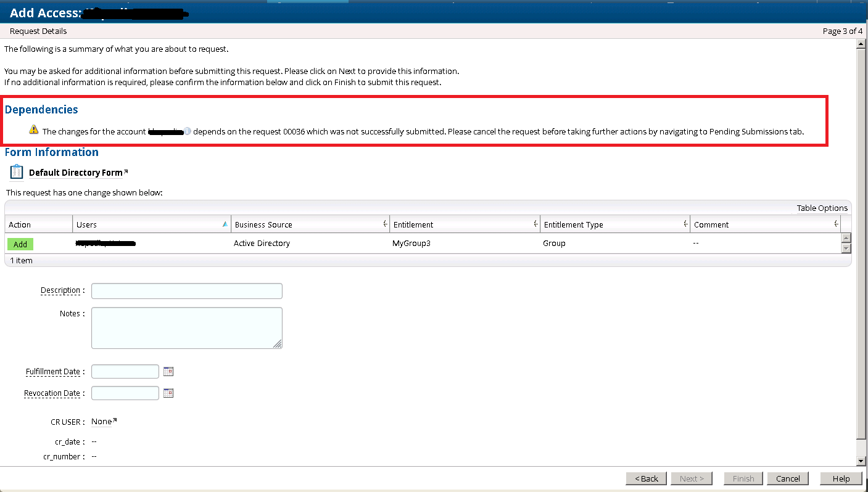Cancel the Add Access request

point(788,478)
